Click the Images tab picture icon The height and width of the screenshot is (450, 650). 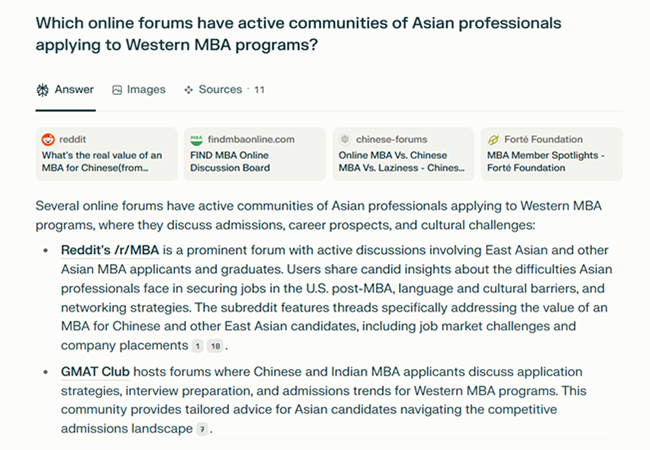click(117, 90)
